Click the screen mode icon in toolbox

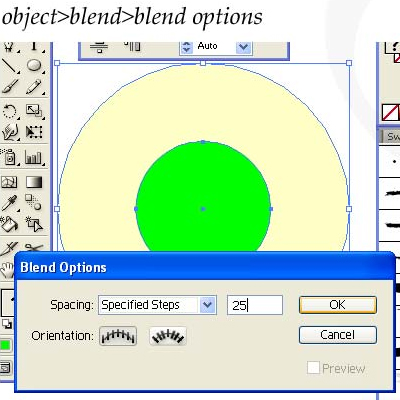pos(6,369)
